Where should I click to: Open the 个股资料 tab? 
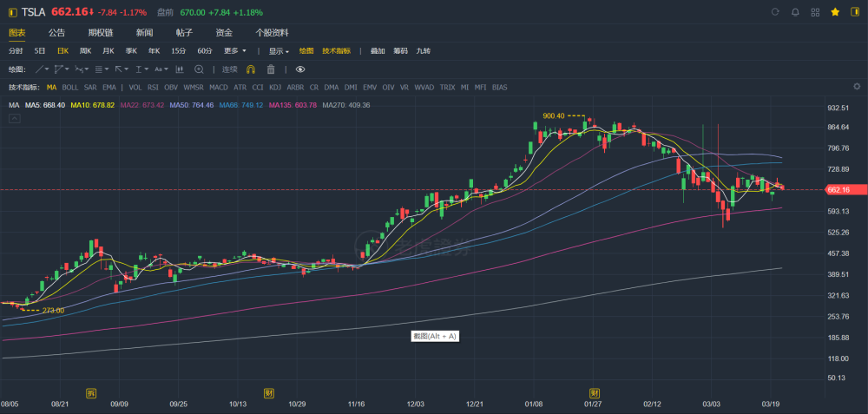coord(272,32)
